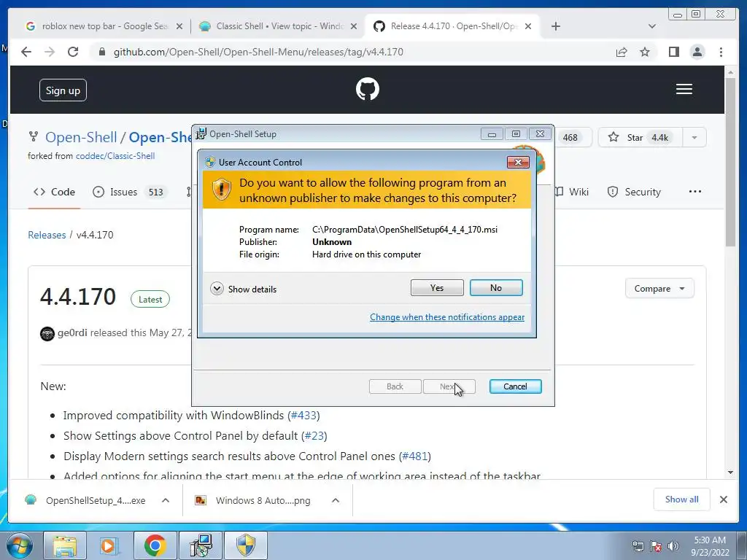Click UAC shield icon in taskbar

coord(246,545)
